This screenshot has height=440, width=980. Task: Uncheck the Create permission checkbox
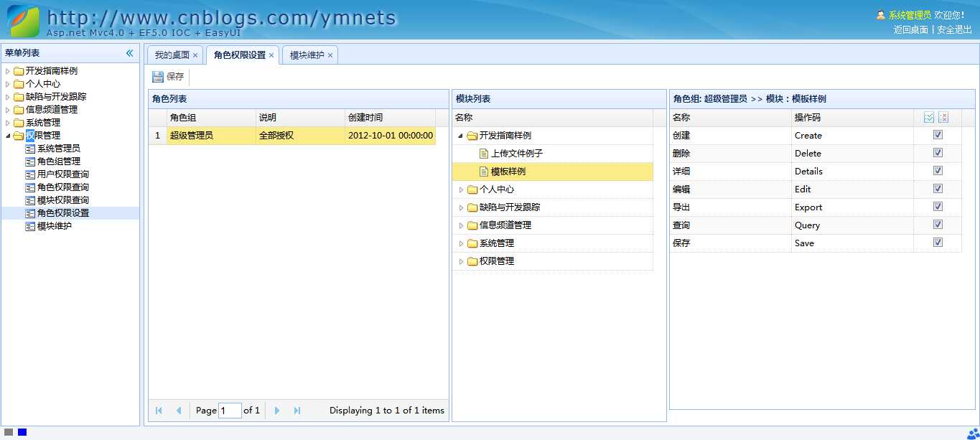(938, 134)
